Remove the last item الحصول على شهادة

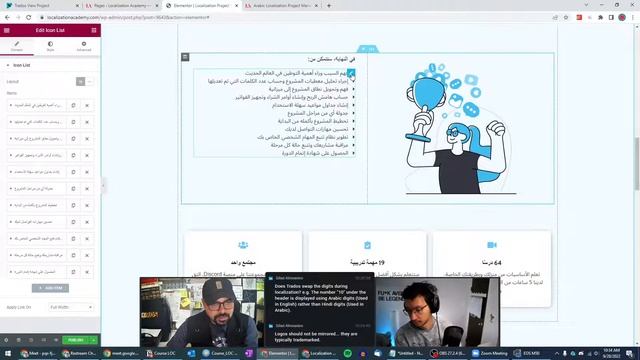pyautogui.click(x=87, y=272)
